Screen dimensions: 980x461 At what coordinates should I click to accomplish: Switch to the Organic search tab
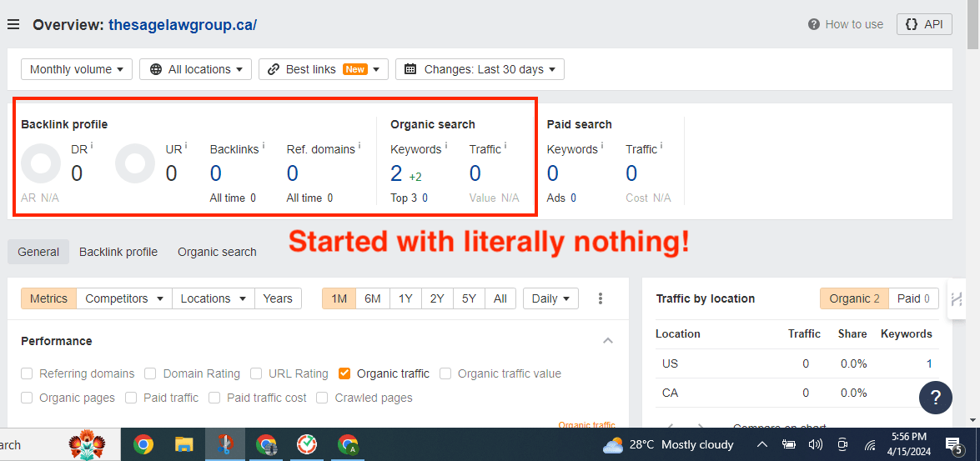pos(217,252)
